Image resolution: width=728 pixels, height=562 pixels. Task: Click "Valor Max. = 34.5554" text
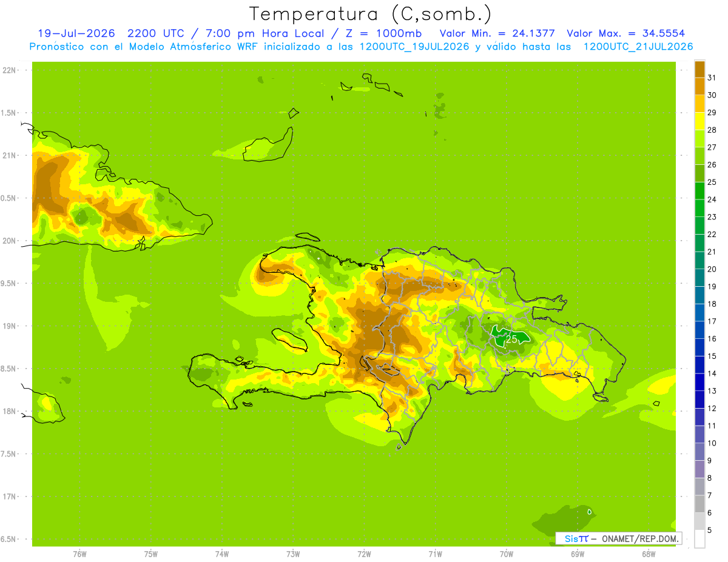pos(625,33)
